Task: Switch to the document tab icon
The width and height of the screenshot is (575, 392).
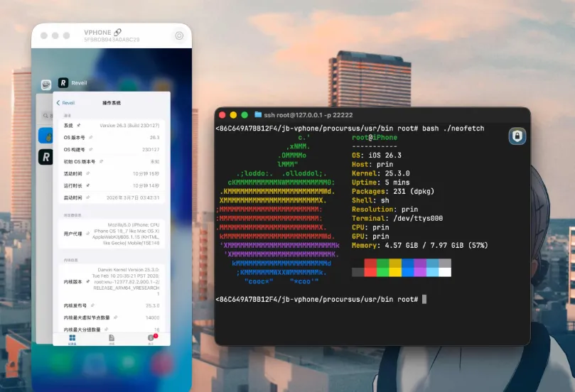Action: click(112, 338)
